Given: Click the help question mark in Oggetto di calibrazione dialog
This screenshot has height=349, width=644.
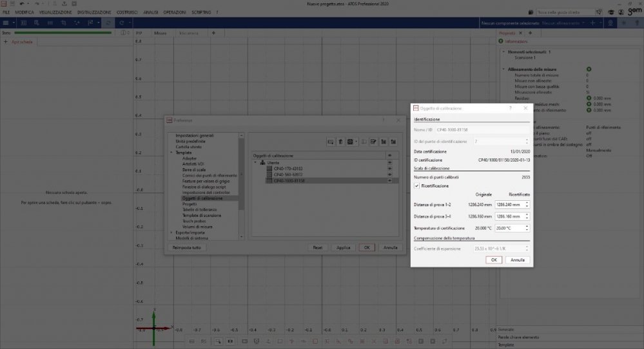Looking at the screenshot, I should pyautogui.click(x=510, y=108).
